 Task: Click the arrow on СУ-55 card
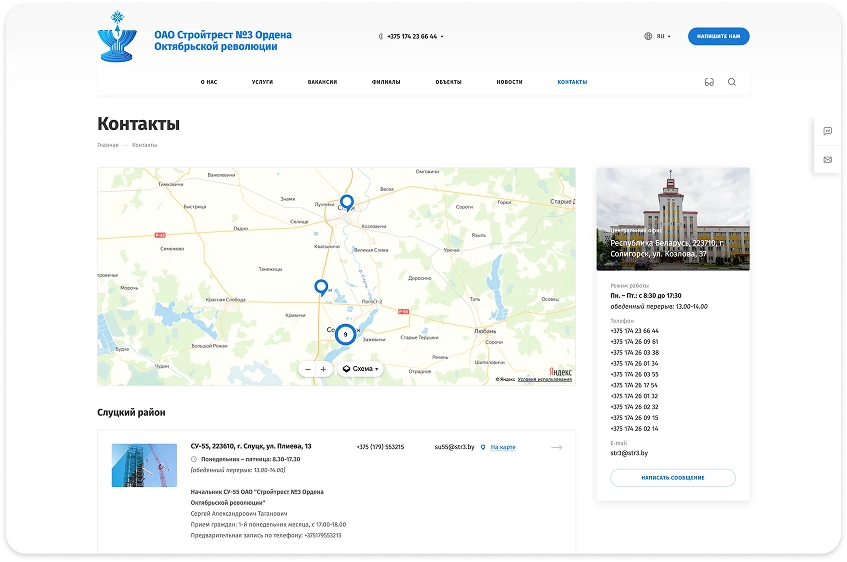click(x=556, y=447)
